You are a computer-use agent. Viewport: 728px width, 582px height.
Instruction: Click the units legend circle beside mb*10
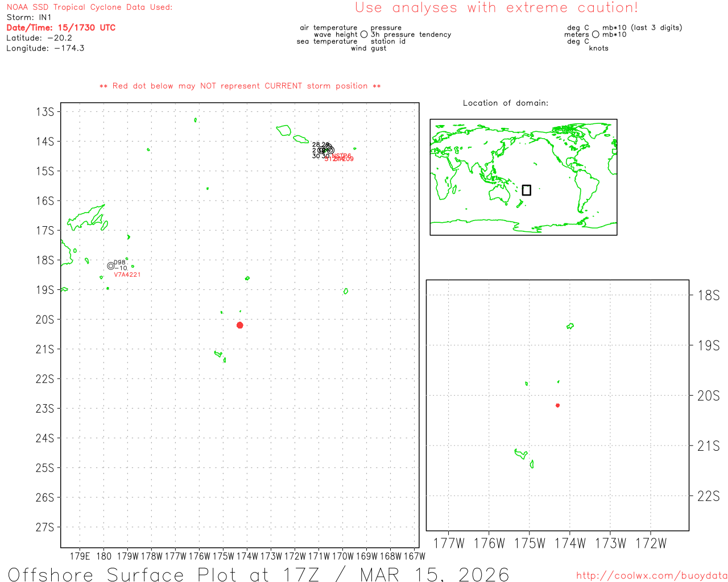[595, 35]
